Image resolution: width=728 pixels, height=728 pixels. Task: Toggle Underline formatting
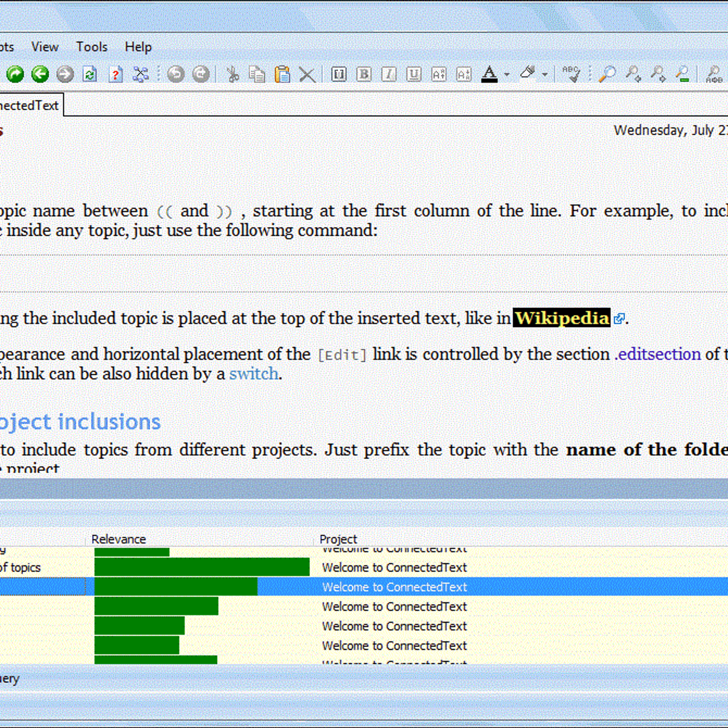pos(414,74)
